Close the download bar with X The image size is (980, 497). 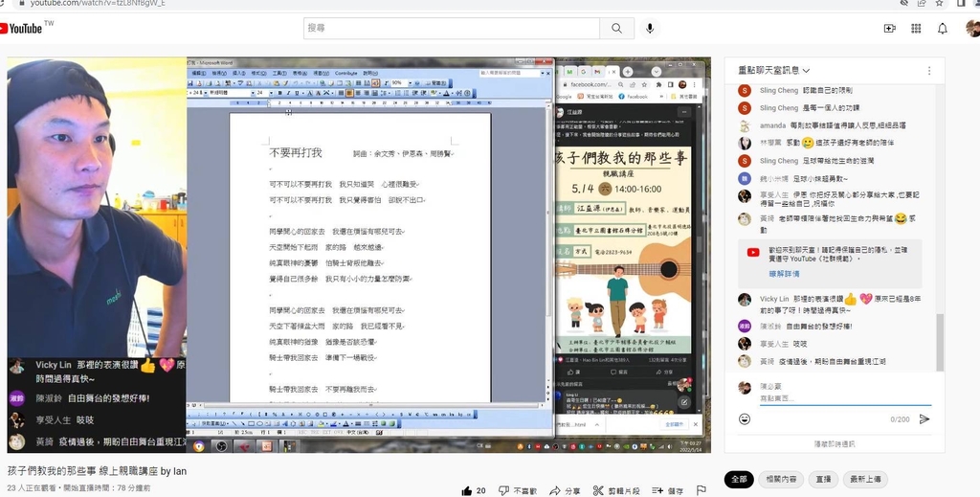pos(696,424)
